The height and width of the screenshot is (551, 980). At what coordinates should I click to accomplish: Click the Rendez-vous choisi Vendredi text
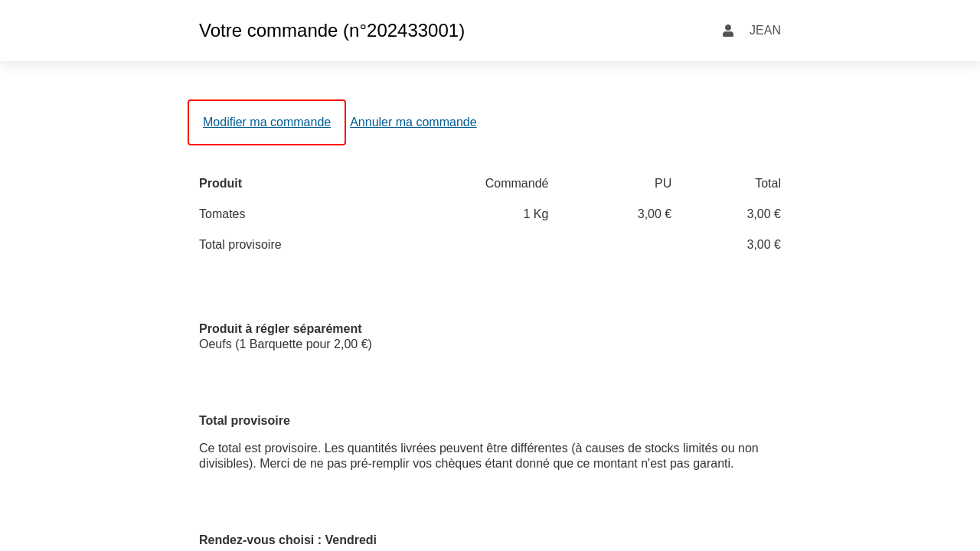pyautogui.click(x=288, y=540)
